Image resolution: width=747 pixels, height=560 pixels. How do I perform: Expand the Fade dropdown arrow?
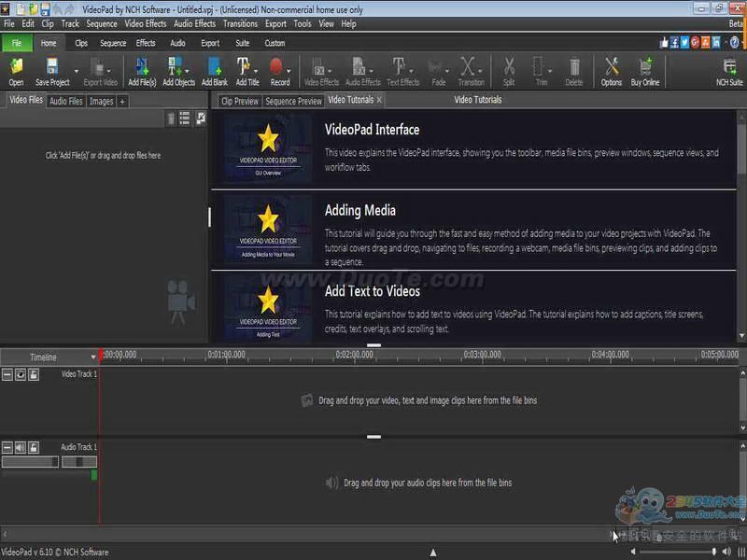[447, 71]
